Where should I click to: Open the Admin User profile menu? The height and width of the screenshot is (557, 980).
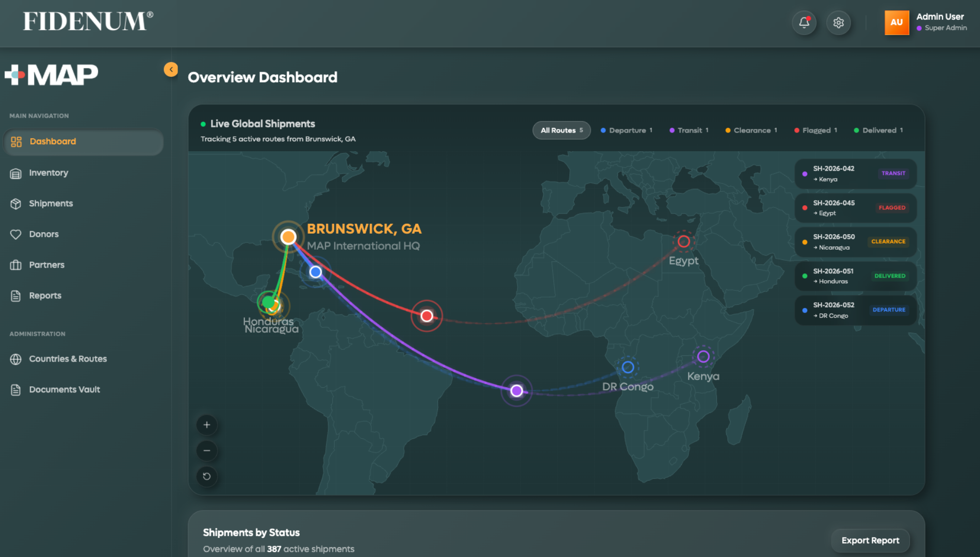click(x=926, y=23)
